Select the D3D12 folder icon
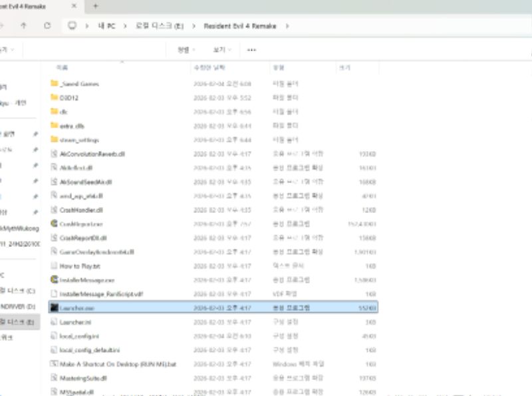The width and height of the screenshot is (532, 396). [55, 98]
